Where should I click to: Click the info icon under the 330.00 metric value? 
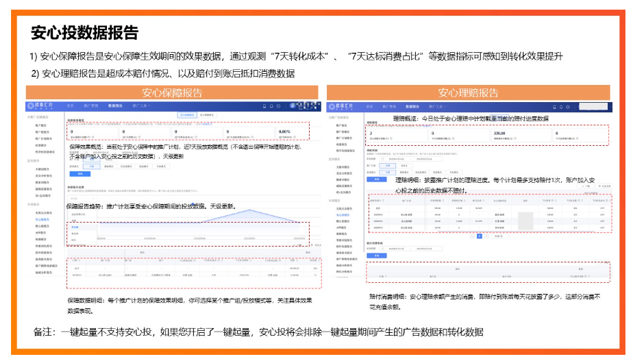click(515, 138)
